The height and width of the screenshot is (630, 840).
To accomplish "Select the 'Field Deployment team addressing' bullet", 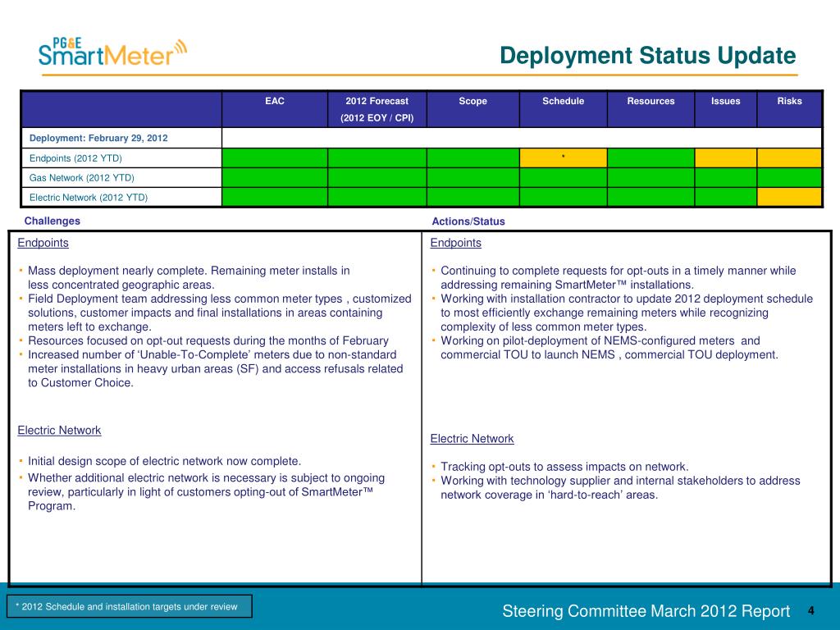I will 215,313.
